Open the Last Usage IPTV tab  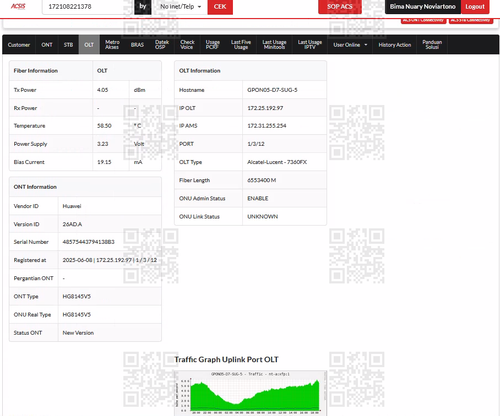pyautogui.click(x=310, y=45)
